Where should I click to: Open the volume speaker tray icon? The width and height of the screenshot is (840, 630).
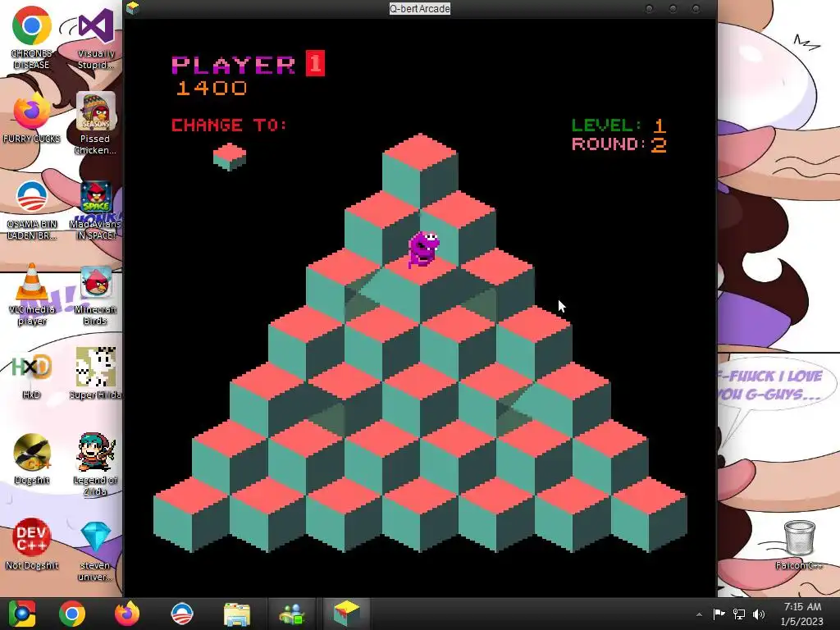(759, 614)
